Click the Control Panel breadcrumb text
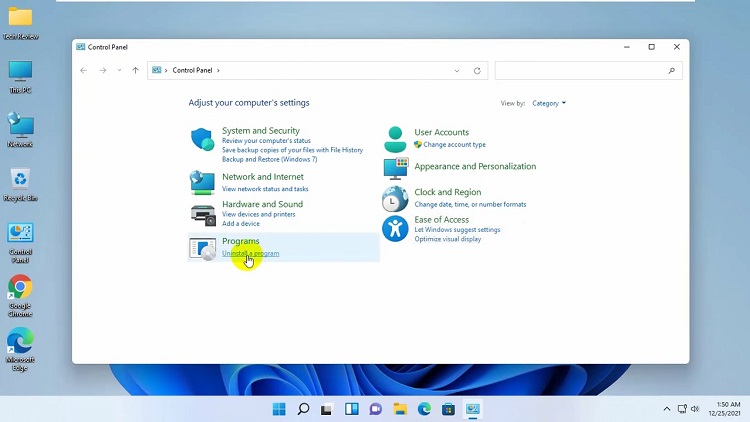This screenshot has width=750, height=422. (x=192, y=70)
